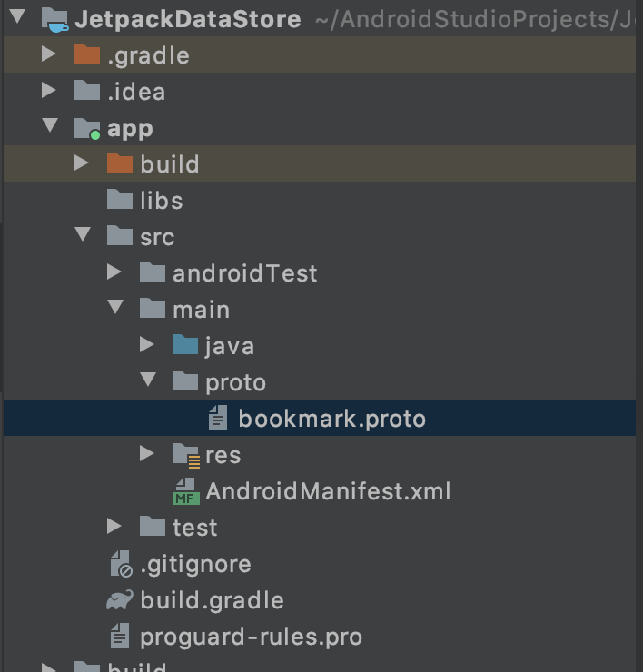Screen dimensions: 643x672
Task: Click the libs folder icon
Action: coord(120,199)
